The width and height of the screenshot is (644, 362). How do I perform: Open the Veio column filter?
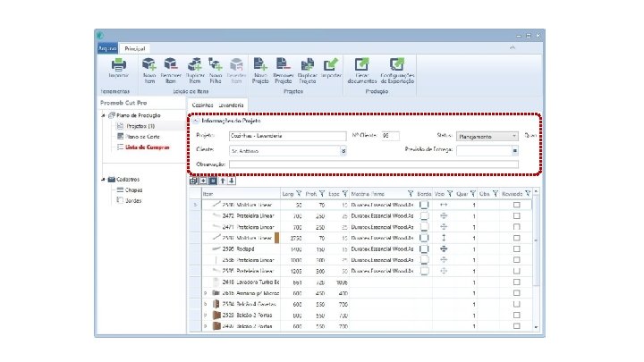pos(449,193)
